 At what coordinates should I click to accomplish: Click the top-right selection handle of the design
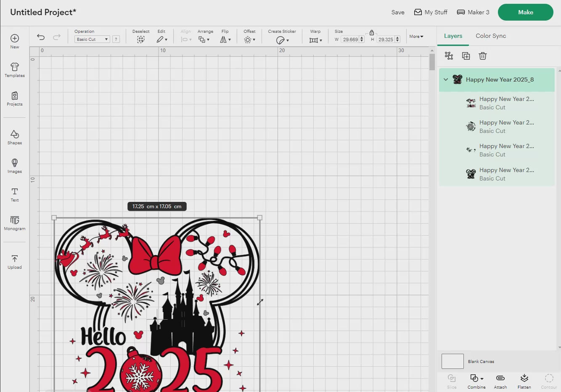pyautogui.click(x=259, y=218)
